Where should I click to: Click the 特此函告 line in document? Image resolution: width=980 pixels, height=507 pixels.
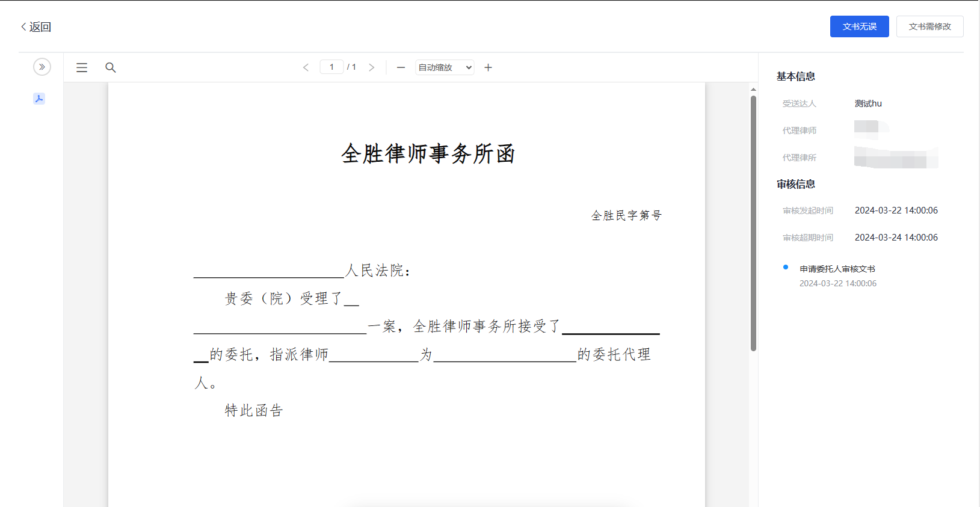tap(254, 411)
